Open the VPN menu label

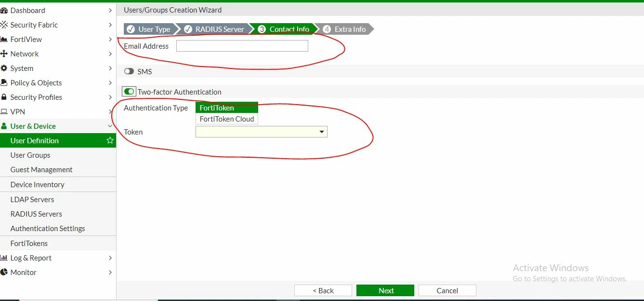18,111
